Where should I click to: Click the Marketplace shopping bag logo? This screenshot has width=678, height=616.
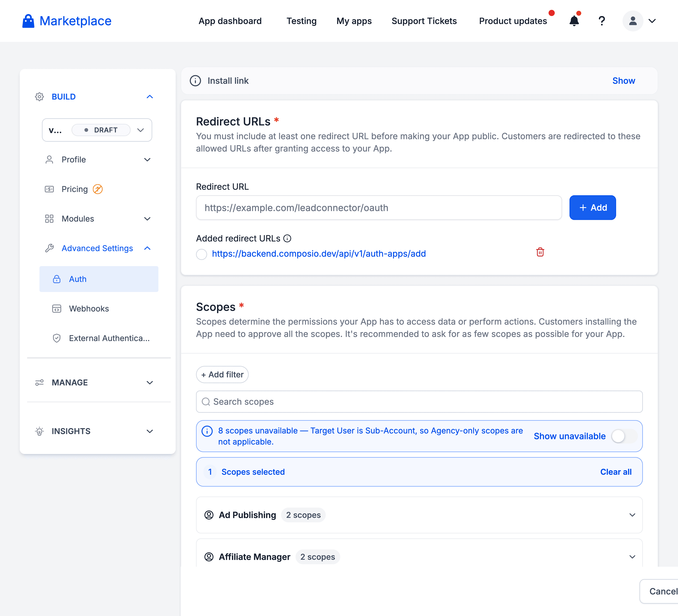point(28,21)
